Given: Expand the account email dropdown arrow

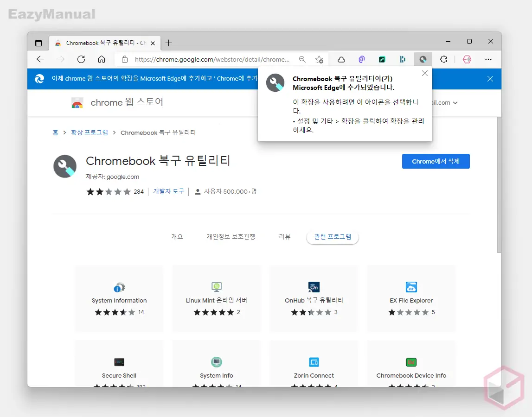Looking at the screenshot, I should coord(455,103).
